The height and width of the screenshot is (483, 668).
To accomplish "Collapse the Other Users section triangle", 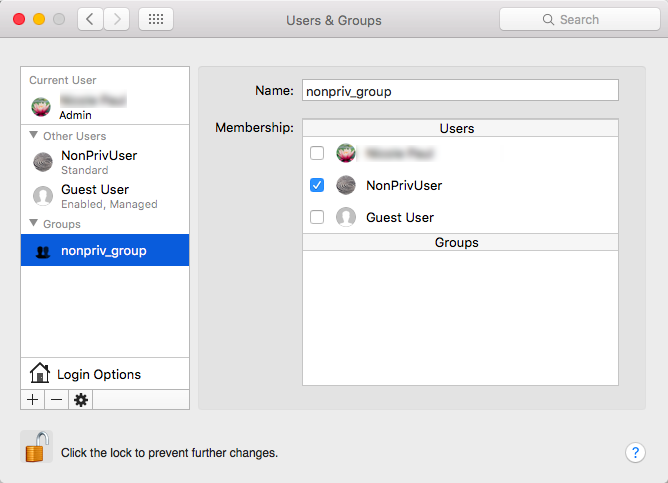I will (x=34, y=136).
